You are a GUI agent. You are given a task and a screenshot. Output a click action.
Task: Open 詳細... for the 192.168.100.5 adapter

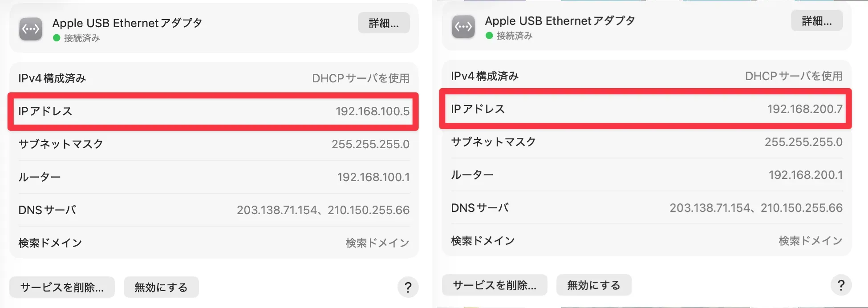[x=384, y=23]
